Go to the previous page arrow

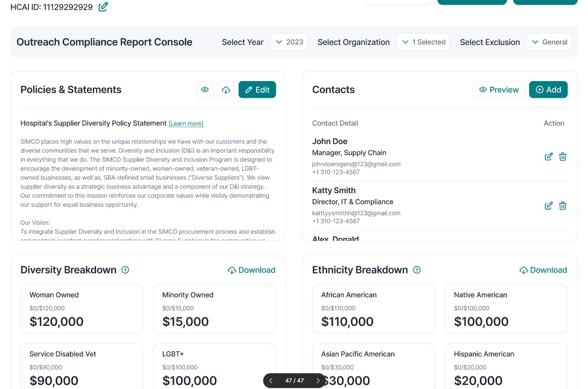271,381
